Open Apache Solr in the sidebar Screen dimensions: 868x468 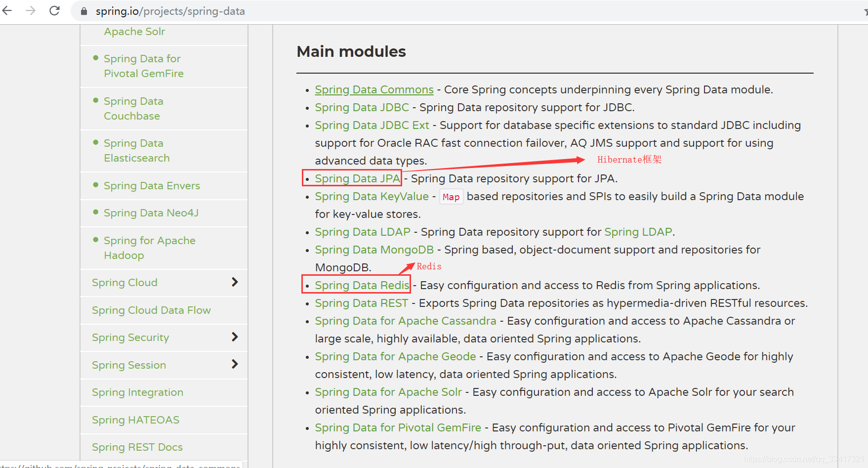click(134, 32)
